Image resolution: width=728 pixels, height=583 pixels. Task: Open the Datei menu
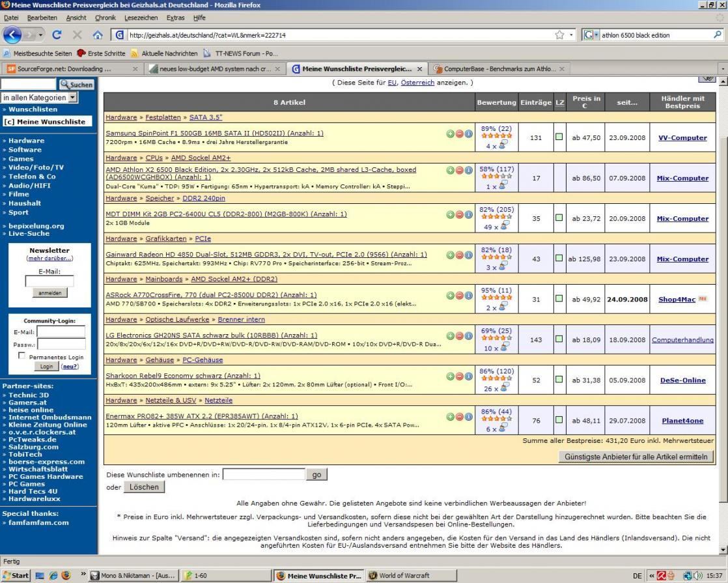coord(11,18)
